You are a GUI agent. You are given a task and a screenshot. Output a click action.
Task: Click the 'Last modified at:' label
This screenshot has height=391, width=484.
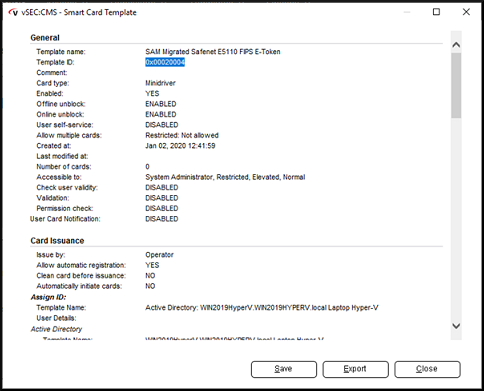point(62,156)
